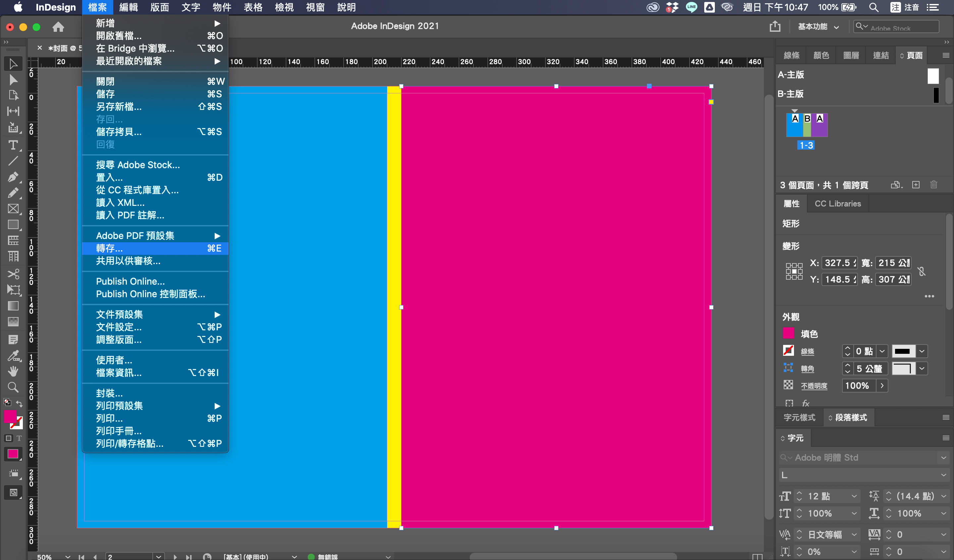The height and width of the screenshot is (560, 954).
Task: Toggle constrain width and height proportions
Action: click(922, 271)
